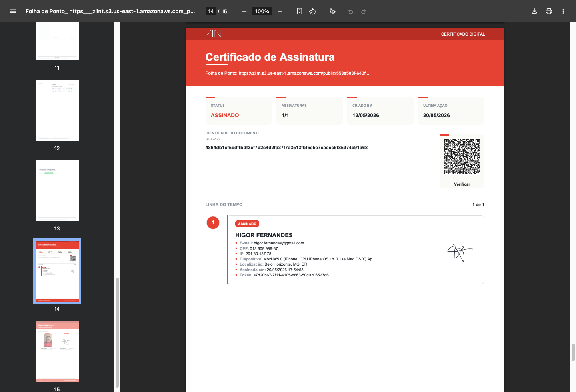Click the main document scrollbar thumb
The height and width of the screenshot is (392, 576).
pyautogui.click(x=573, y=352)
